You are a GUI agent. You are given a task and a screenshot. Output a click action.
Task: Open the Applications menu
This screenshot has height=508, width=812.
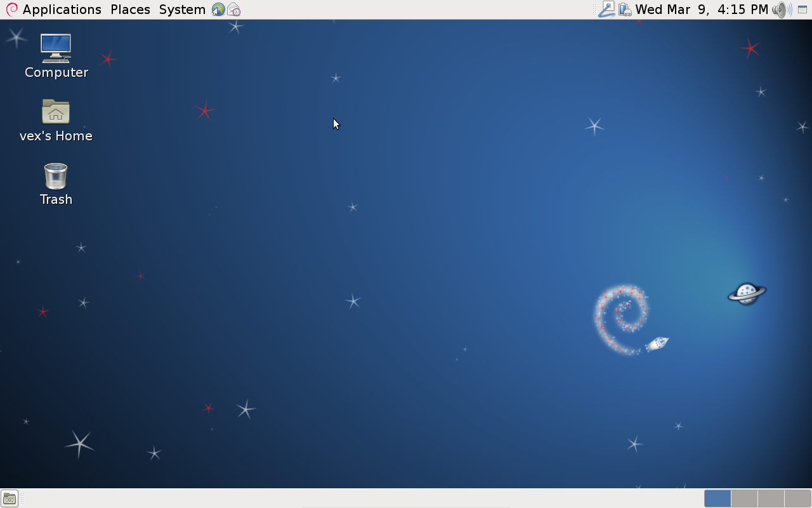tap(53, 10)
